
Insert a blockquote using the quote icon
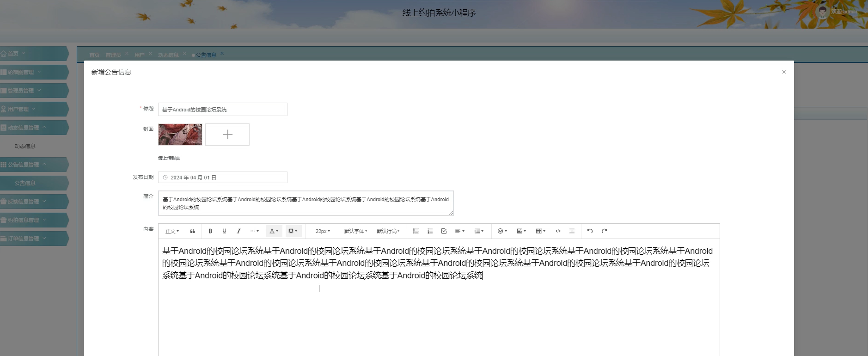(x=192, y=231)
